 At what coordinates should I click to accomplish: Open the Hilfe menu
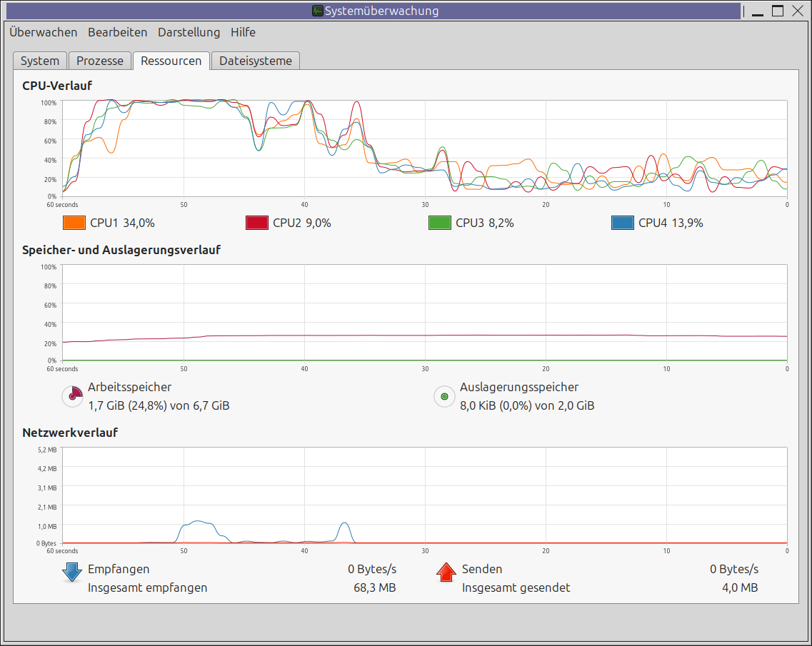(243, 32)
